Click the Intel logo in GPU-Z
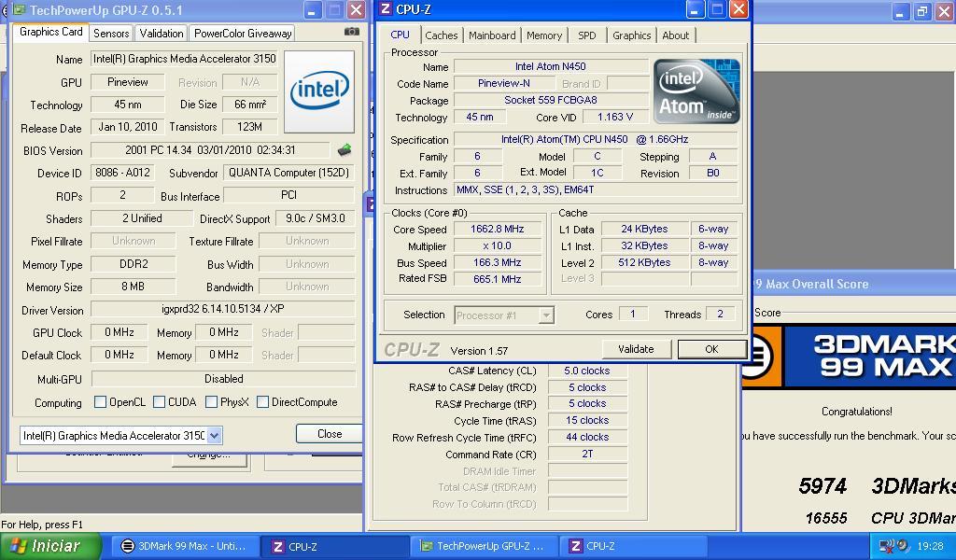The image size is (956, 560). coord(319,91)
